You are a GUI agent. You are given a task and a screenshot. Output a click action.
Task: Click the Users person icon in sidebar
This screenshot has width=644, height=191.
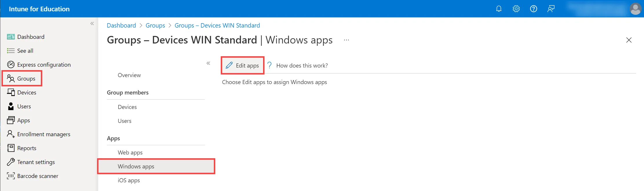pos(11,106)
